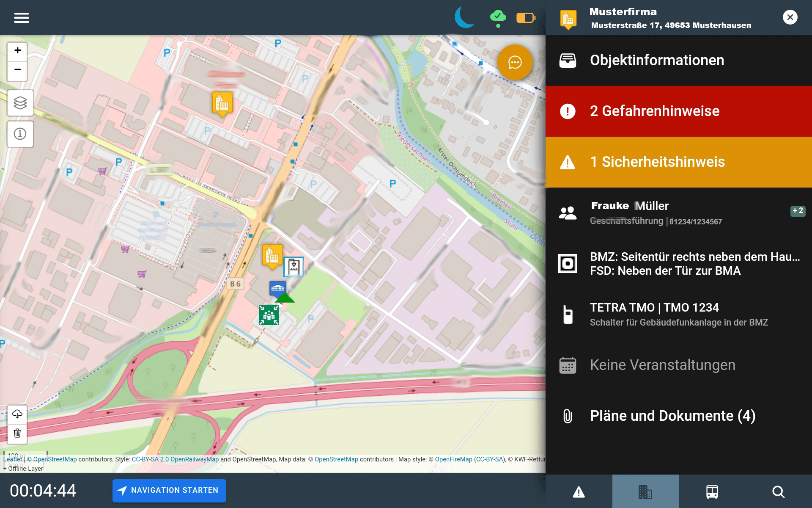The width and height of the screenshot is (812, 508).
Task: Show additional contacts +2 badge
Action: tap(797, 211)
